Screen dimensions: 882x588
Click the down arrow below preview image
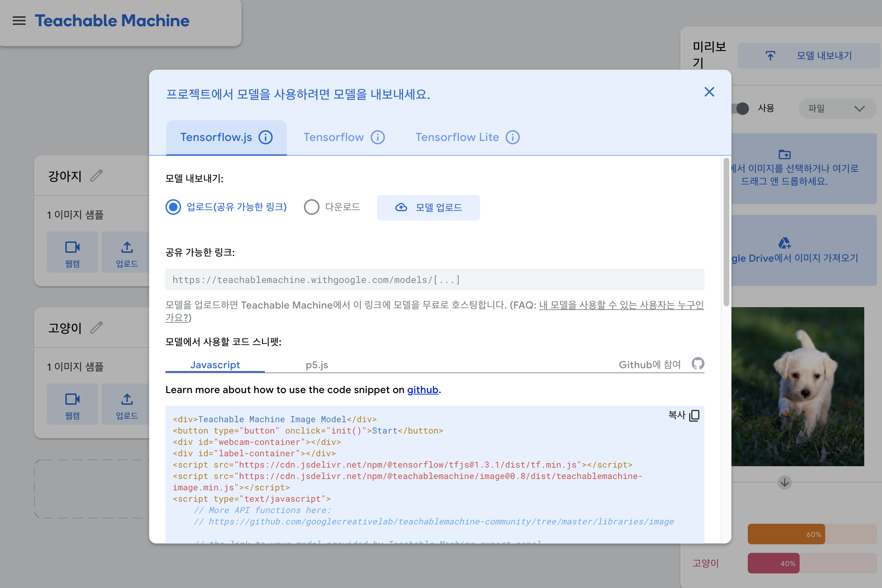tap(784, 482)
